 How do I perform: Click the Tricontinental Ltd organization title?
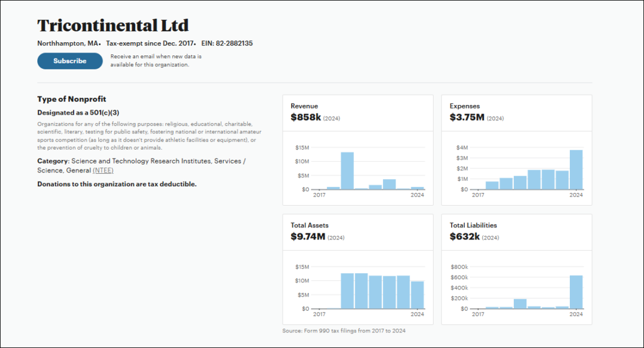click(113, 26)
